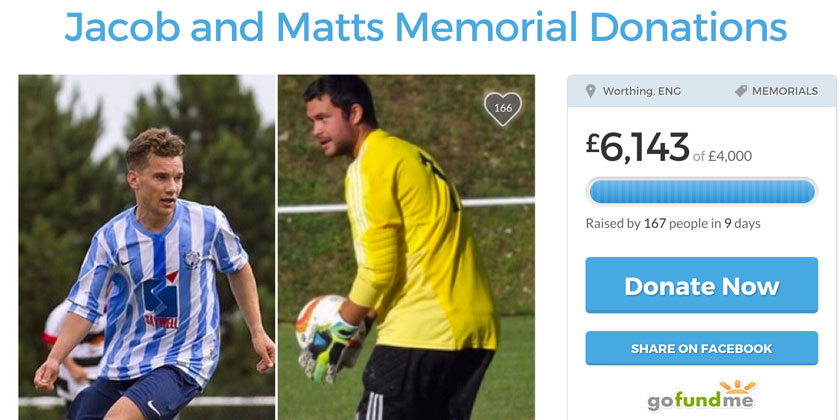Click the Memorials tag icon
The height and width of the screenshot is (420, 840).
740,91
